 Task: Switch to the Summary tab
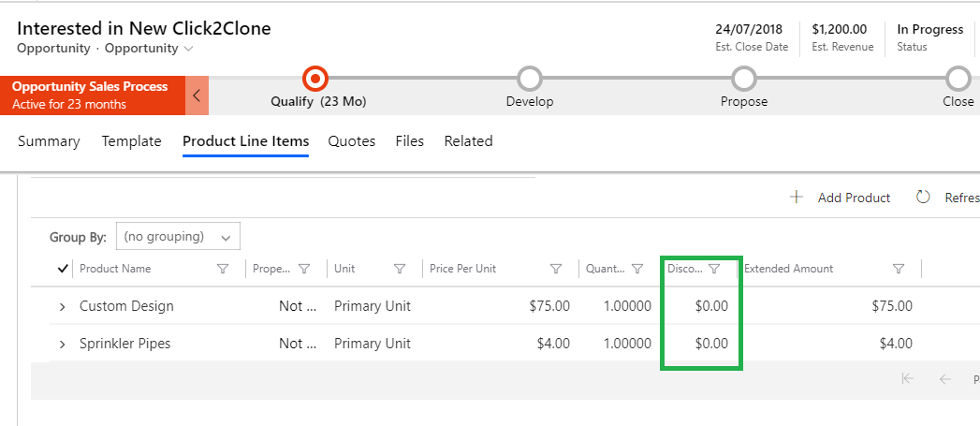pyautogui.click(x=49, y=141)
